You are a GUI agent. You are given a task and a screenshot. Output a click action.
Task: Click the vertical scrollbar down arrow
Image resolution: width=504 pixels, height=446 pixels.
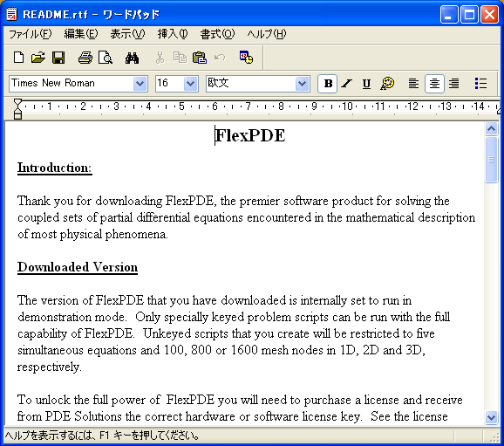[491, 418]
